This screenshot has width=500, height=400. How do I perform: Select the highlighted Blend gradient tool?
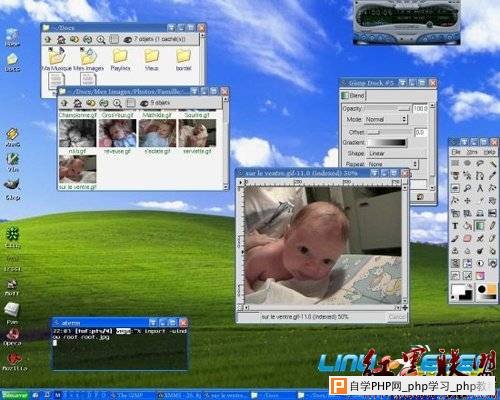coord(480,226)
